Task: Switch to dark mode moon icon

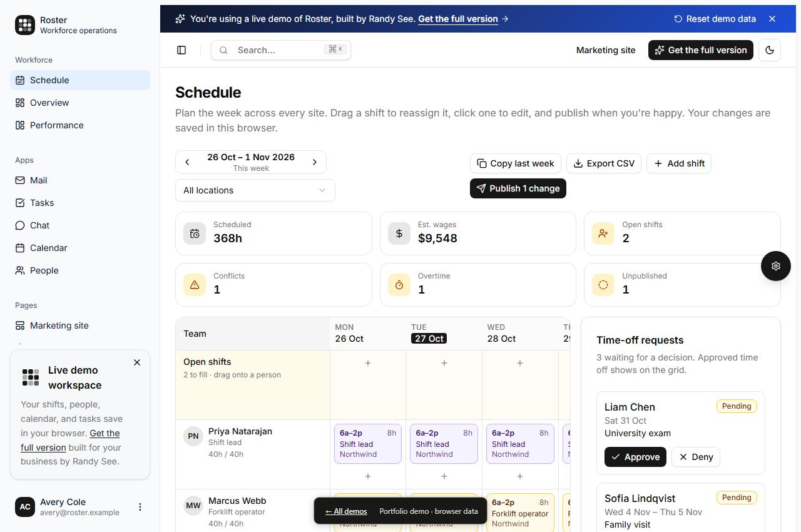Action: [770, 50]
